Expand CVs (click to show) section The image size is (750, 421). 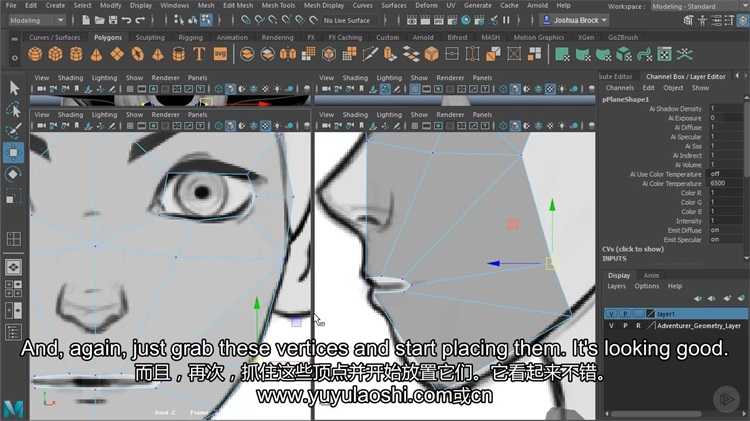[x=632, y=249]
